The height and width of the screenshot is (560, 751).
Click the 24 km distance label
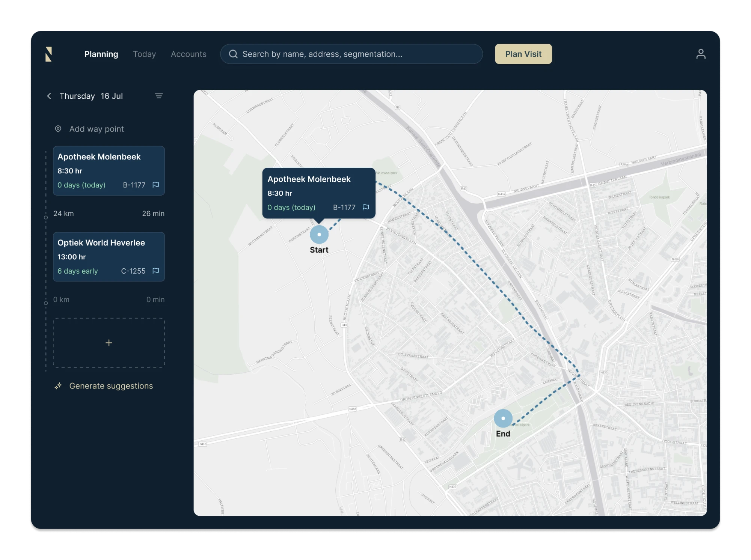click(x=63, y=214)
